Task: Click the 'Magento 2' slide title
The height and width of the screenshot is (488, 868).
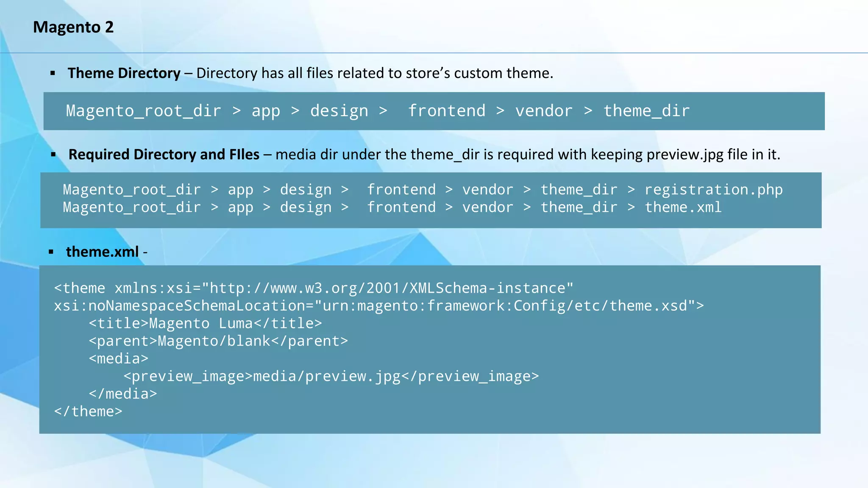Action: (x=73, y=27)
